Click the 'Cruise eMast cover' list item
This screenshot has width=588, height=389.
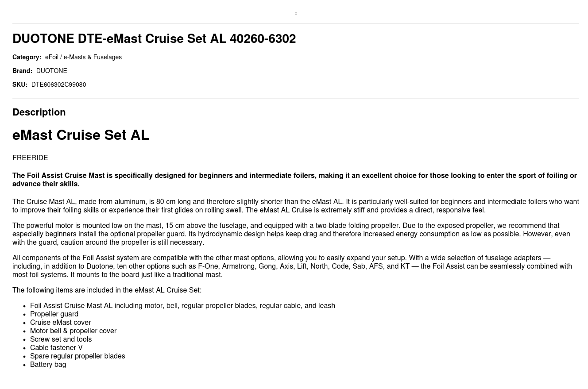pos(60,323)
